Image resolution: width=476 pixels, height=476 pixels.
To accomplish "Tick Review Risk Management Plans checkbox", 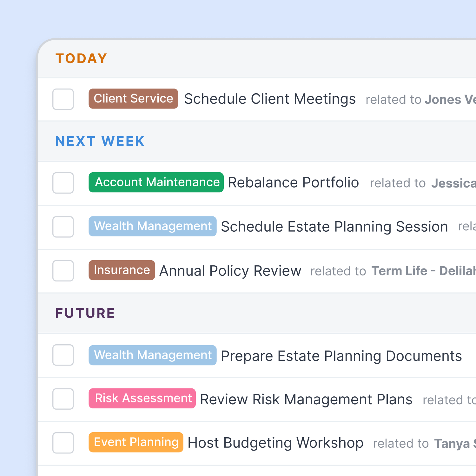I will click(63, 399).
